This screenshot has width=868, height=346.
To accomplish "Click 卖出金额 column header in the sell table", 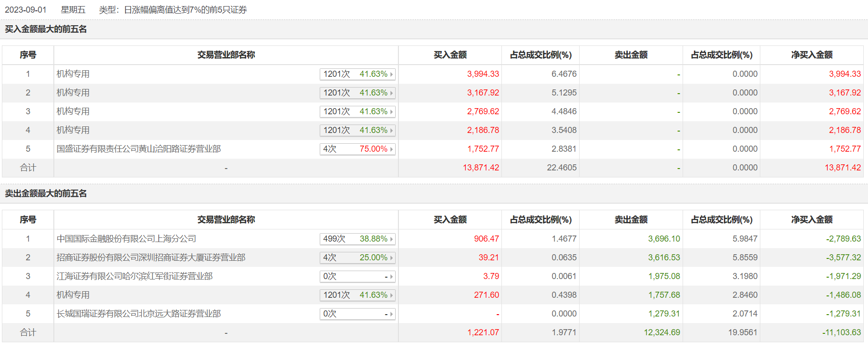I will point(631,220).
